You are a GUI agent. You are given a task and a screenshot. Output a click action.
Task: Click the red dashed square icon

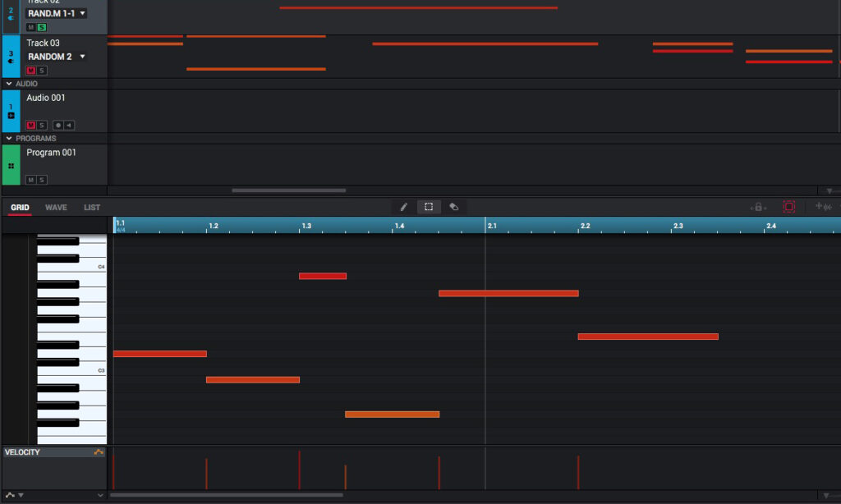click(788, 207)
